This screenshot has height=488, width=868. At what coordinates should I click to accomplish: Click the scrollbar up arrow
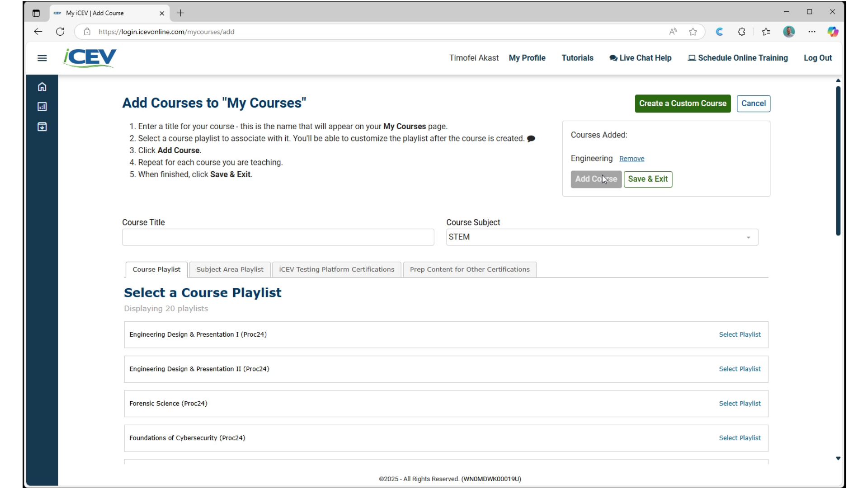tap(838, 80)
